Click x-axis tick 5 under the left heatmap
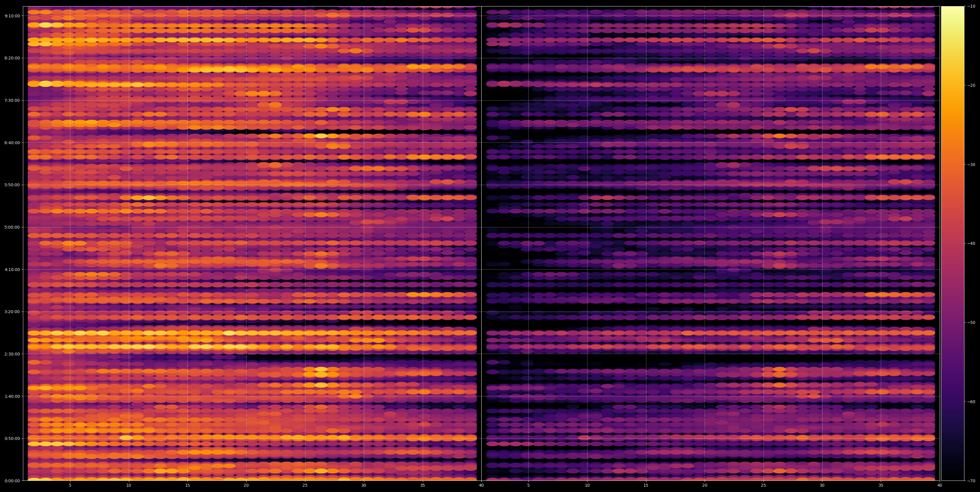The height and width of the screenshot is (492, 980). tap(70, 486)
